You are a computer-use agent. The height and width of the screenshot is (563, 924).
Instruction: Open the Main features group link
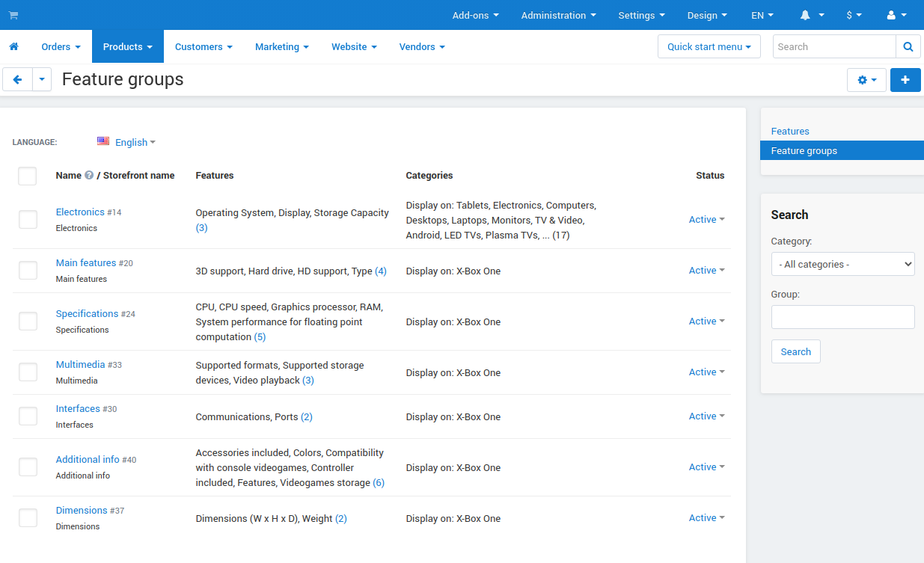click(x=86, y=262)
